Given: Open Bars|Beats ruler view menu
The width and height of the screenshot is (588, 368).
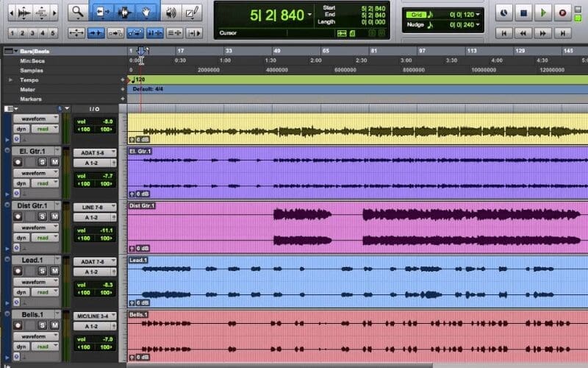Looking at the screenshot, I should [x=10, y=51].
